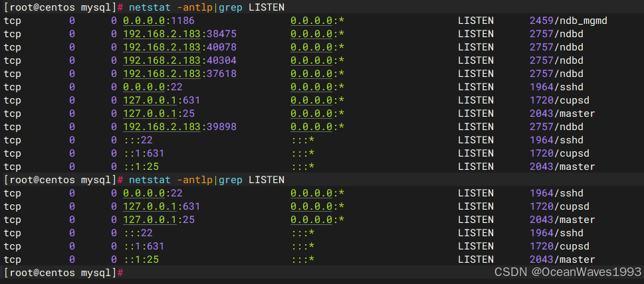Select 1720/cupsd beside 127.0.0.1:631 in second output
Screen dimensions: 644x284
click(560, 206)
